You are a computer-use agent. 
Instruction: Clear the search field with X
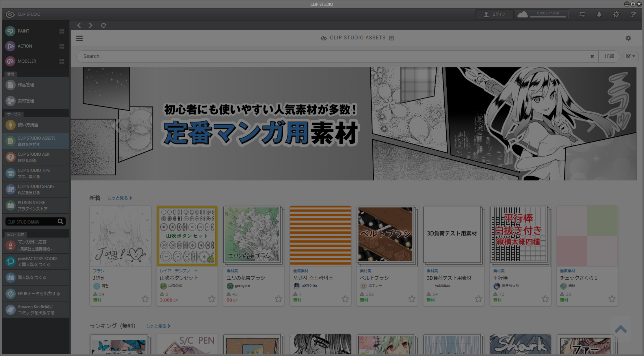tap(592, 56)
